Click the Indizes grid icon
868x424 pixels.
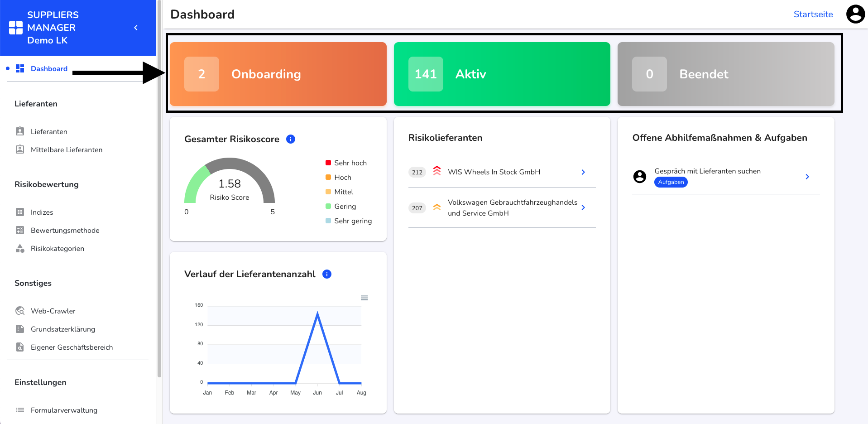coord(20,212)
